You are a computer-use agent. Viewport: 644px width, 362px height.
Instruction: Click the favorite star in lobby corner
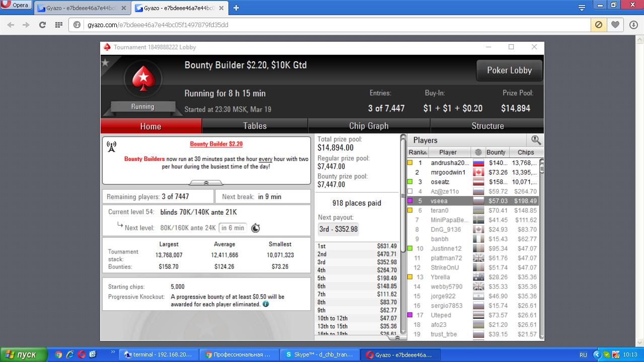pyautogui.click(x=105, y=62)
